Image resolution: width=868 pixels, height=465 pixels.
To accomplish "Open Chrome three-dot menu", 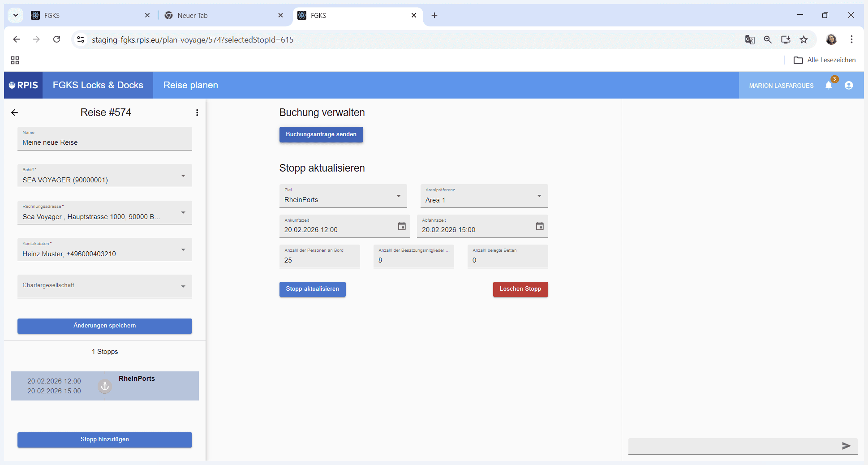I will click(851, 39).
